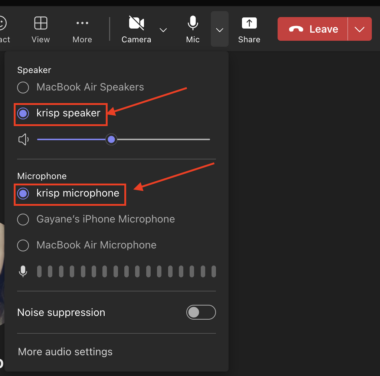380x376 pixels.
Task: Select Gayane's iPhone Microphone
Action: coord(96,219)
